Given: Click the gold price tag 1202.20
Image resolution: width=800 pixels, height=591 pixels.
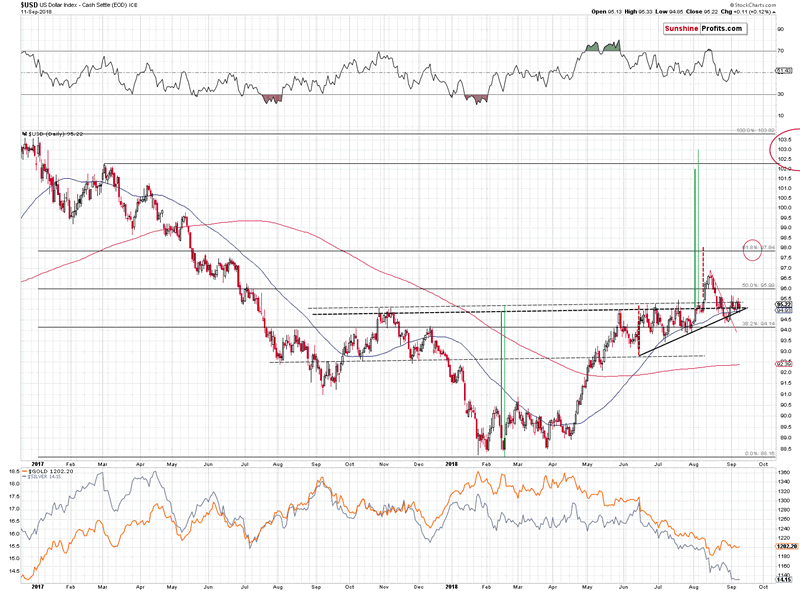Looking at the screenshot, I should 785,547.
